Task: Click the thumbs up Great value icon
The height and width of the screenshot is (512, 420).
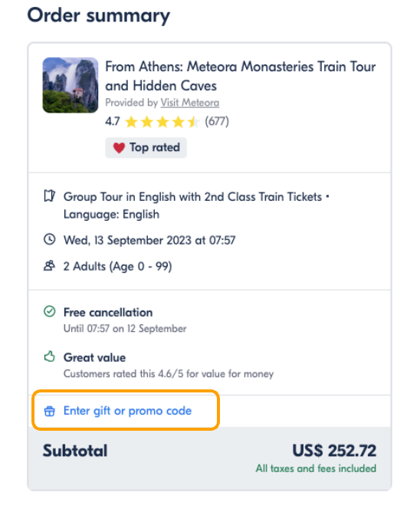Action: tap(50, 356)
